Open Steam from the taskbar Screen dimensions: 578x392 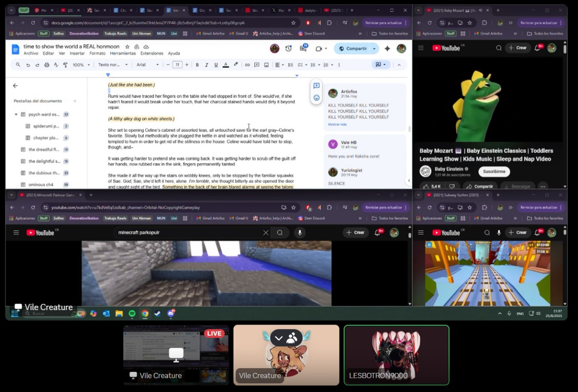click(x=157, y=314)
